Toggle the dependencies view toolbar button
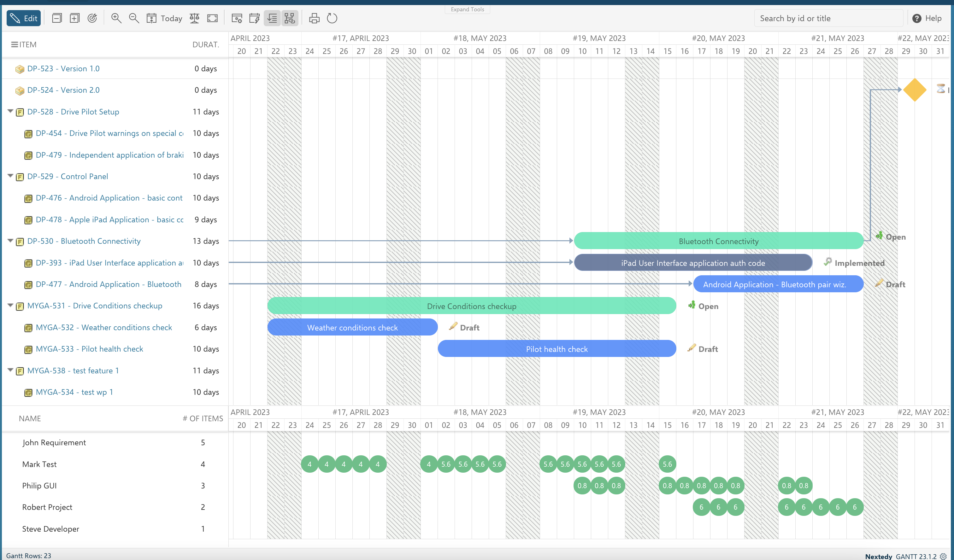 [290, 18]
